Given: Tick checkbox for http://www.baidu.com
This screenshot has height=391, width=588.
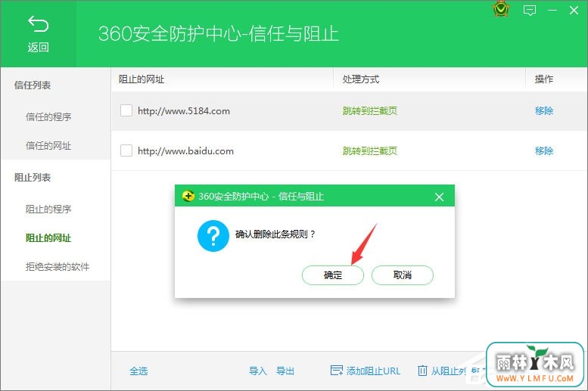Looking at the screenshot, I should click(x=126, y=151).
